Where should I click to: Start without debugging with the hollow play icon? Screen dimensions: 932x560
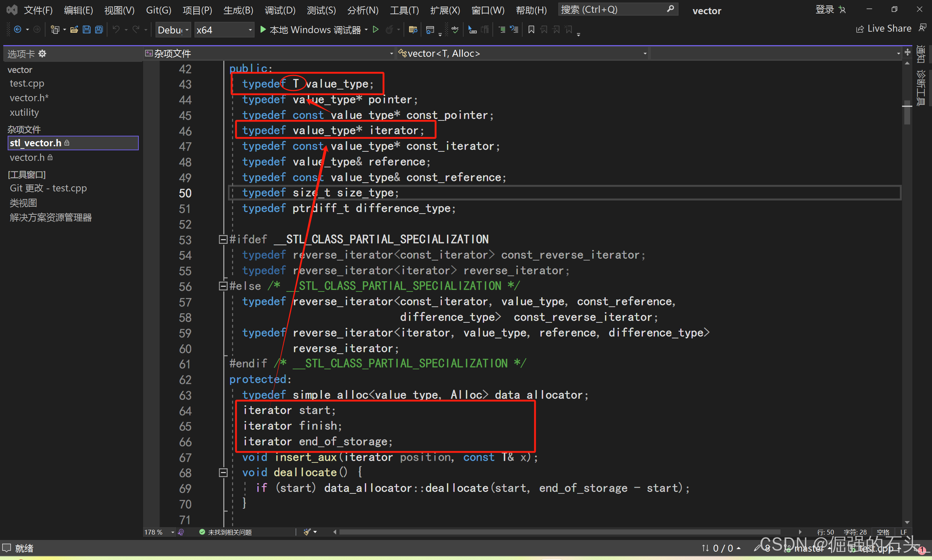point(375,29)
